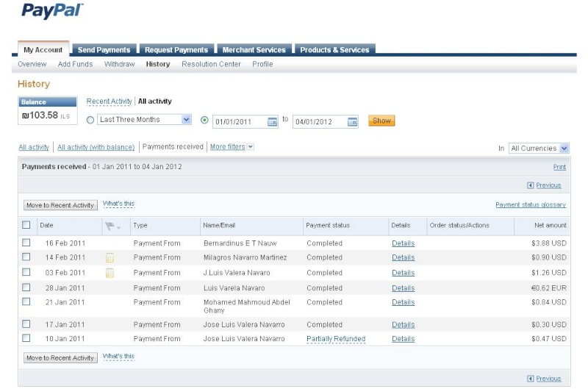Check the 28 Jan 2011 transaction box
This screenshot has height=389, width=588.
[x=26, y=288]
